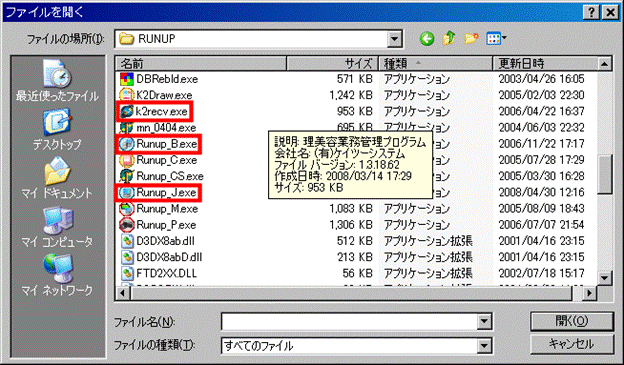The width and height of the screenshot is (624, 365).
Task: Open マイ ネットワーク in places bar
Action: click(57, 275)
